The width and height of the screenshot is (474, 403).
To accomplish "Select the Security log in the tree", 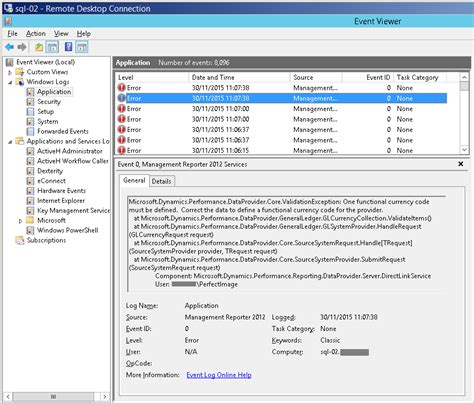I will [49, 102].
